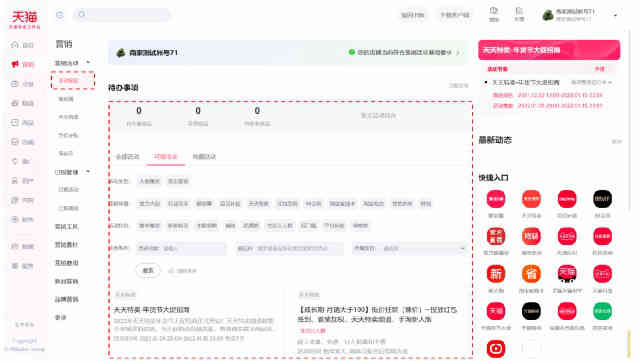Open the 天猫 cat-head quick-entry icon
Image resolution: width=640 pixels, height=361 pixels.
567,274
